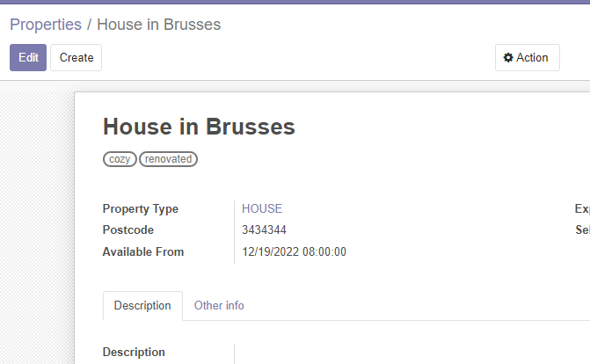
Task: Click the Edit button
Action: (x=28, y=58)
